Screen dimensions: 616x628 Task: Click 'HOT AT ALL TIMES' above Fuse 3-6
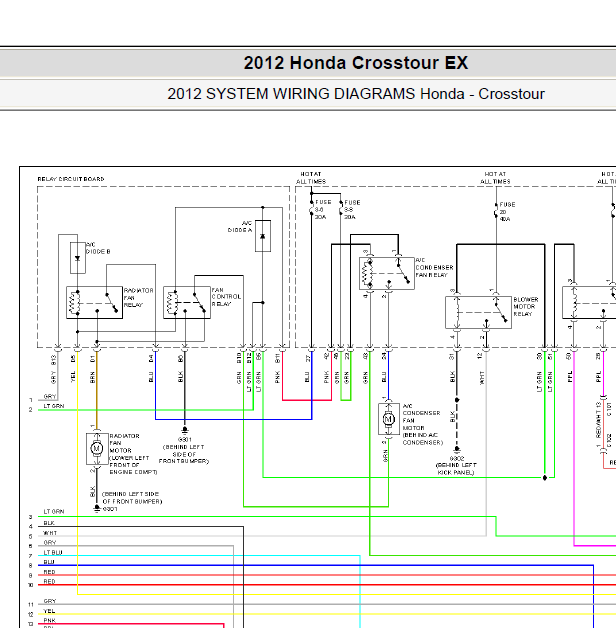point(311,178)
